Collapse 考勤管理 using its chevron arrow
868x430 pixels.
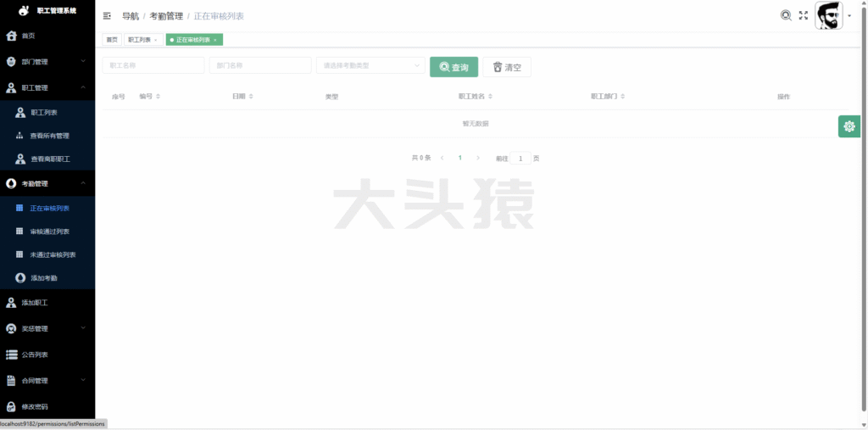83,183
